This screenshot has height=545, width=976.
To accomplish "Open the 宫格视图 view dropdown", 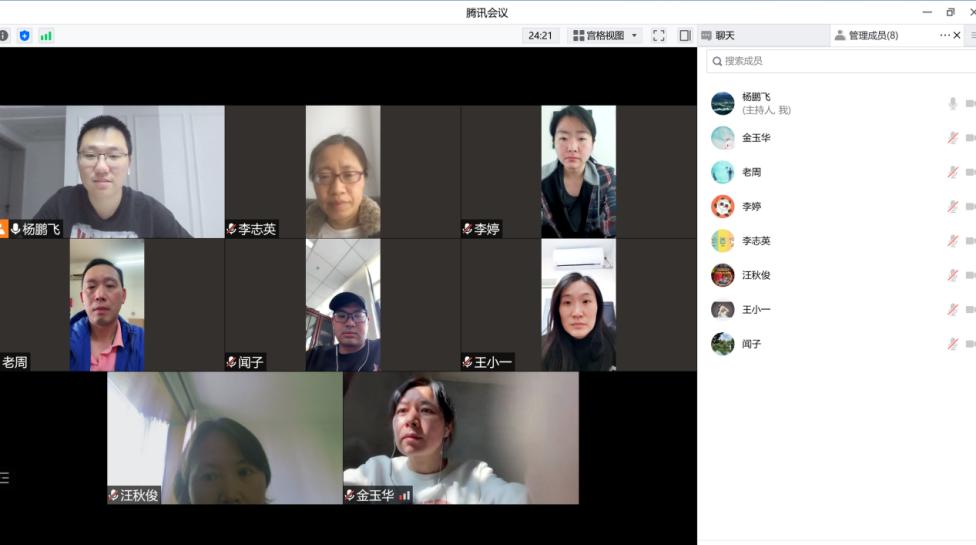I will click(x=606, y=36).
